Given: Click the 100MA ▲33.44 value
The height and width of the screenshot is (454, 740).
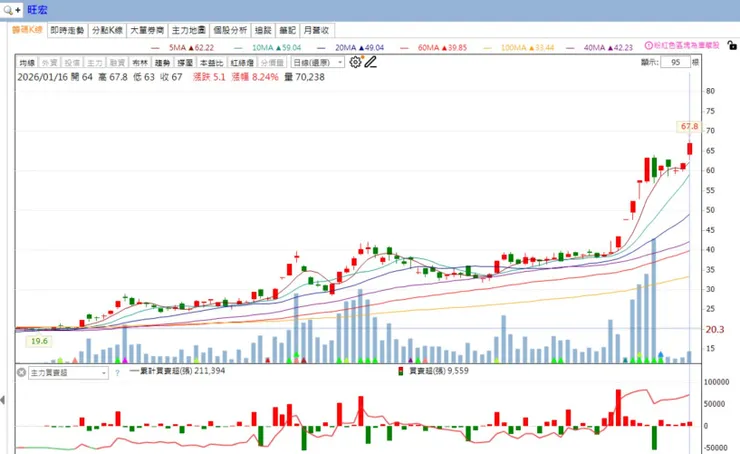Looking at the screenshot, I should tap(528, 48).
